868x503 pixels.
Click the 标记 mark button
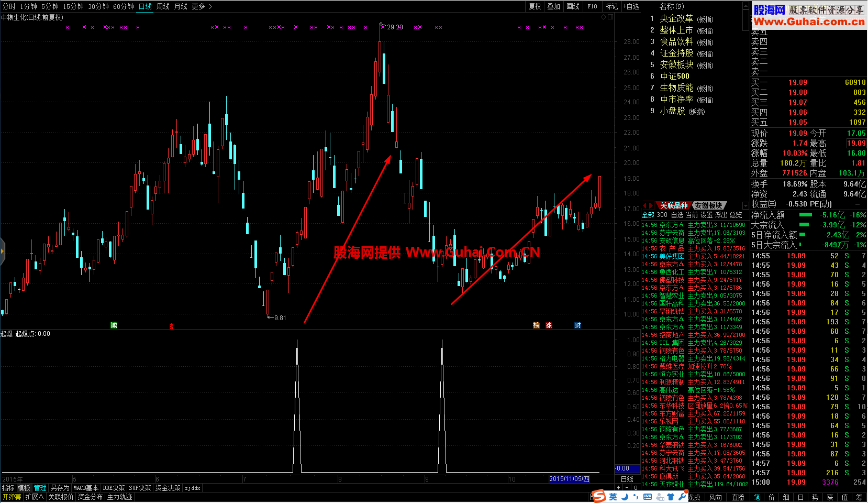(x=611, y=6)
